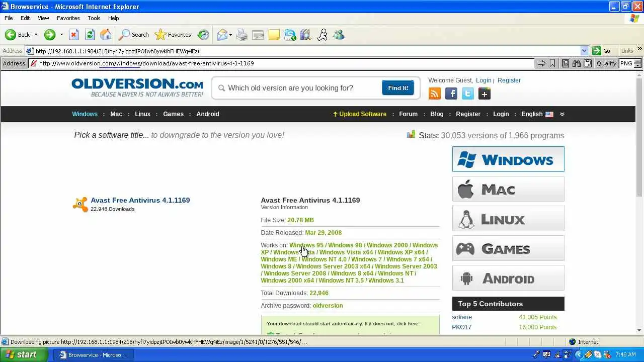Click the large Windows category button
Screen dimensions: 644x362
pos(508,159)
